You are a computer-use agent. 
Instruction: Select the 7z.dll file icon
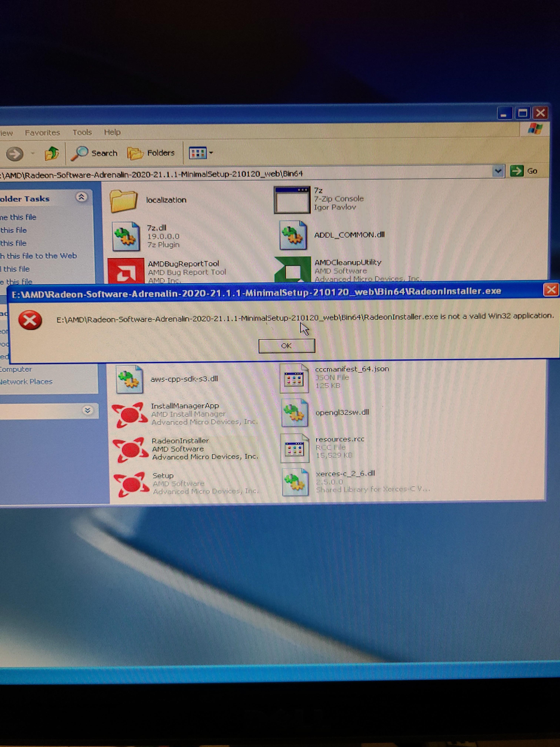click(126, 236)
